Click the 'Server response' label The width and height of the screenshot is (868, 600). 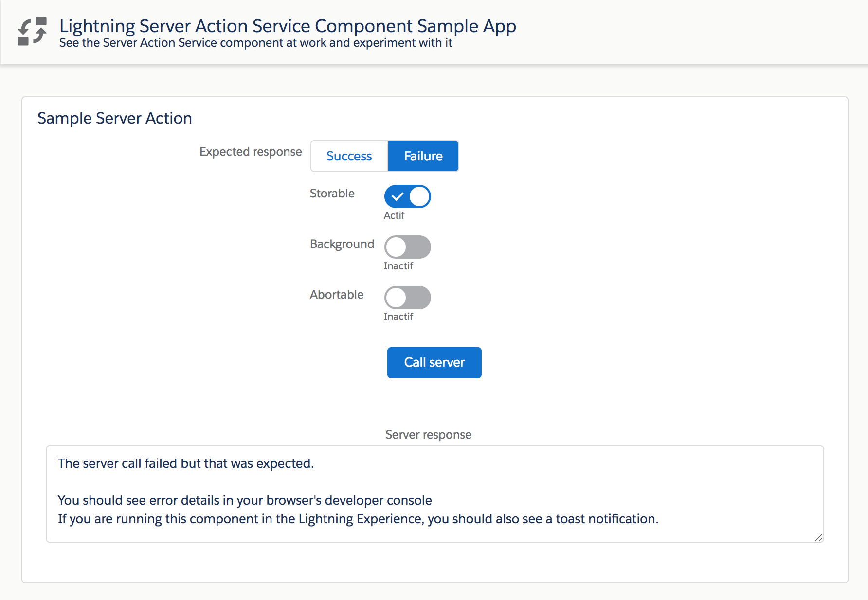[429, 435]
